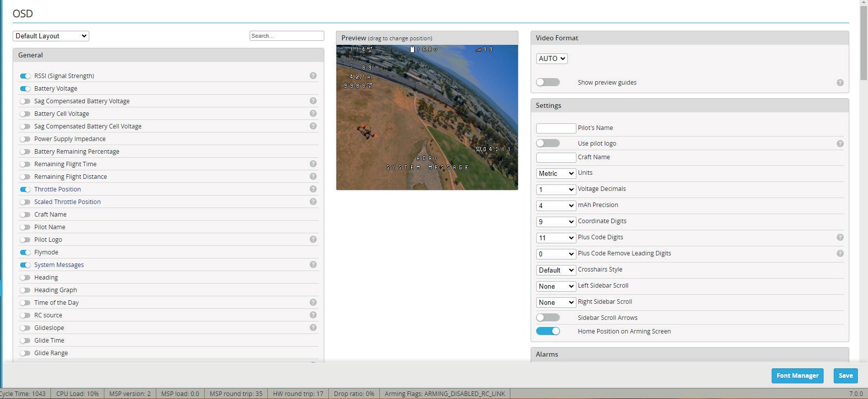Click help icon for Pilot Logo row
Viewport: 868px width, 399px height.
(x=313, y=239)
